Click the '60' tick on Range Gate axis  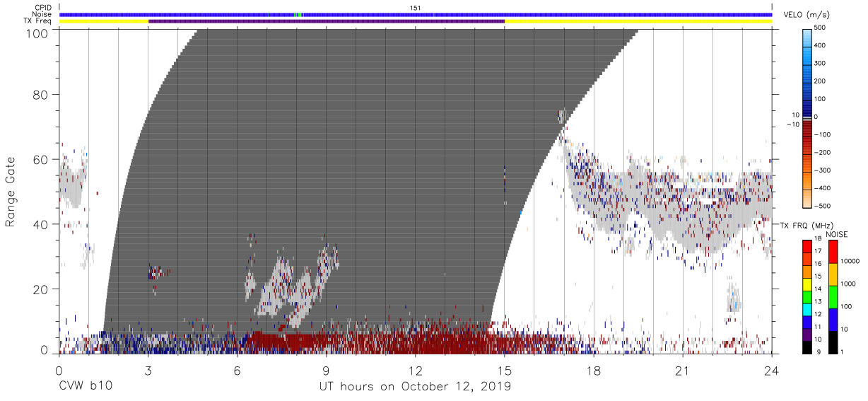(x=42, y=160)
